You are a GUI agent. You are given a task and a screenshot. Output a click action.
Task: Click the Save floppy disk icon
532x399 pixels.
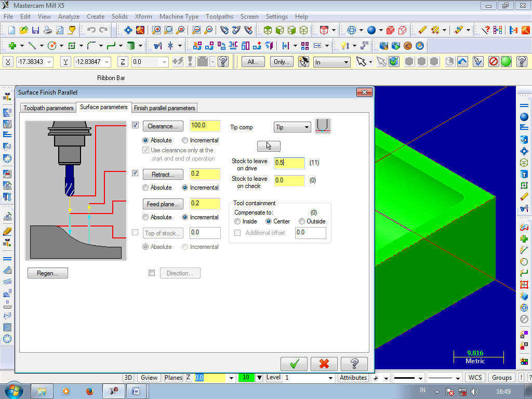click(x=35, y=30)
